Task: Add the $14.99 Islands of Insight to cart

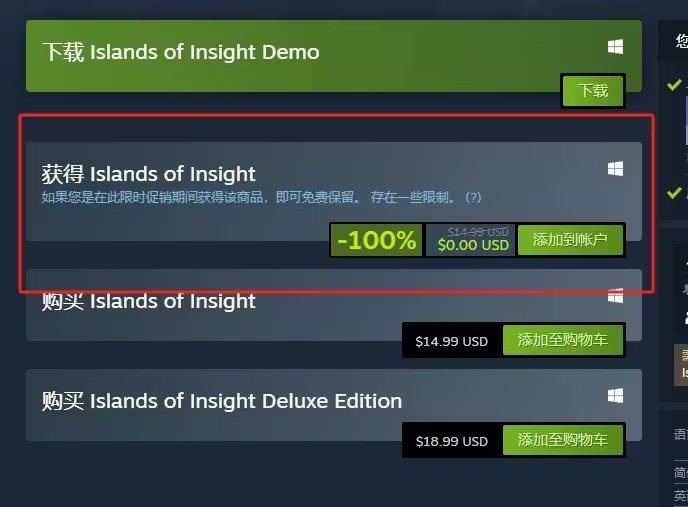Action: point(563,340)
